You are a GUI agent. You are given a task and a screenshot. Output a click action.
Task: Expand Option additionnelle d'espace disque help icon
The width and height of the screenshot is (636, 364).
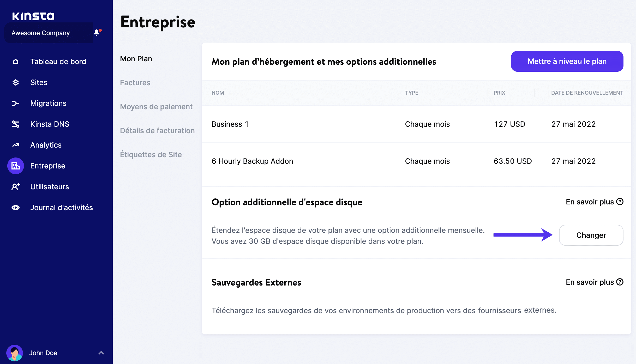coord(619,202)
